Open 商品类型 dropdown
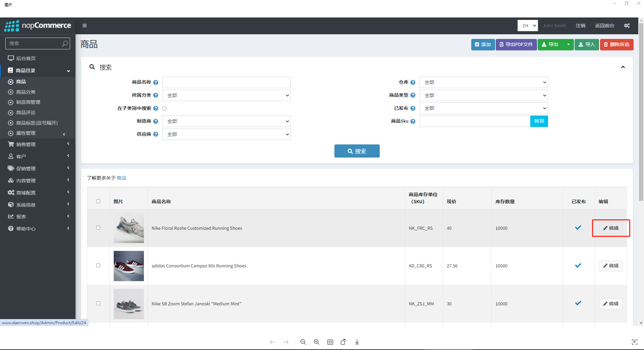Image resolution: width=644 pixels, height=350 pixels. (x=484, y=95)
